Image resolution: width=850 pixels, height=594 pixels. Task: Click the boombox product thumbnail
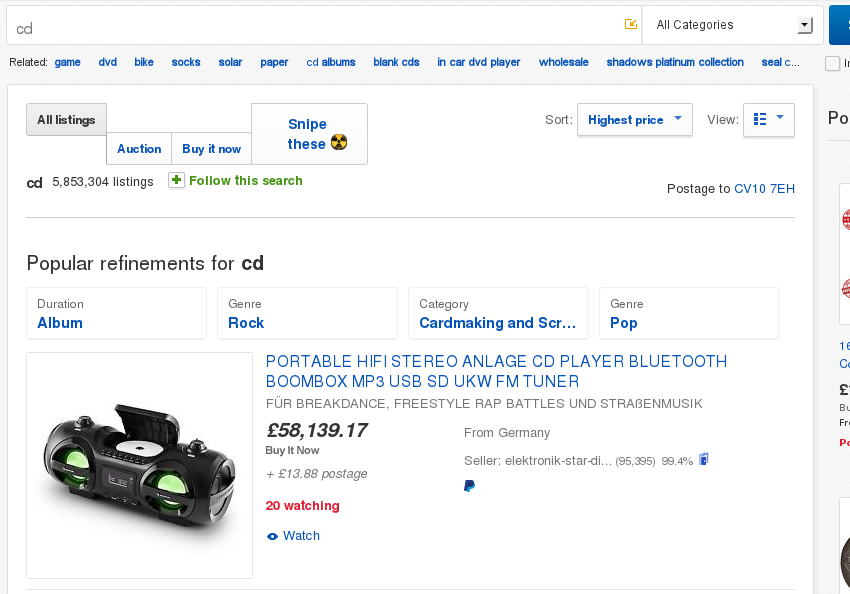pos(139,466)
